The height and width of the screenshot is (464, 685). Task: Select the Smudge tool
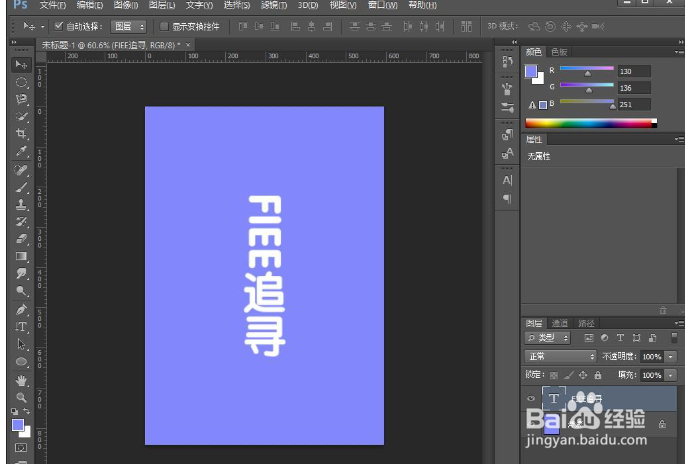pos(21,274)
